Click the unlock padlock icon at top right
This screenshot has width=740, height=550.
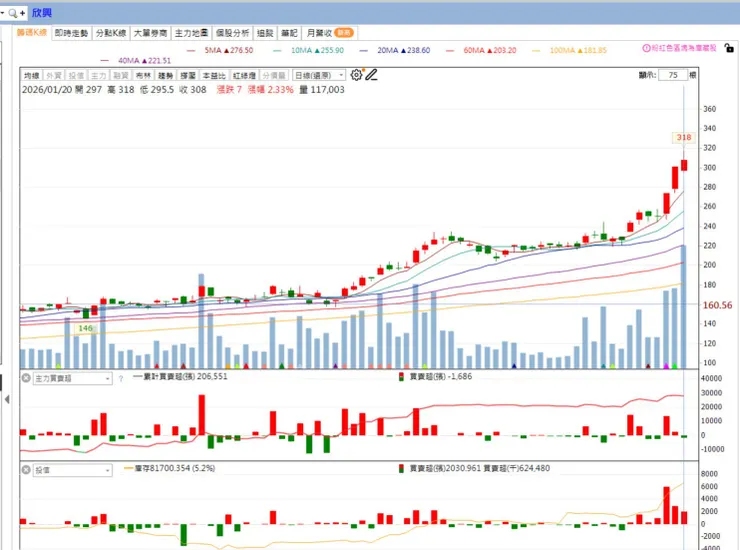(x=729, y=48)
